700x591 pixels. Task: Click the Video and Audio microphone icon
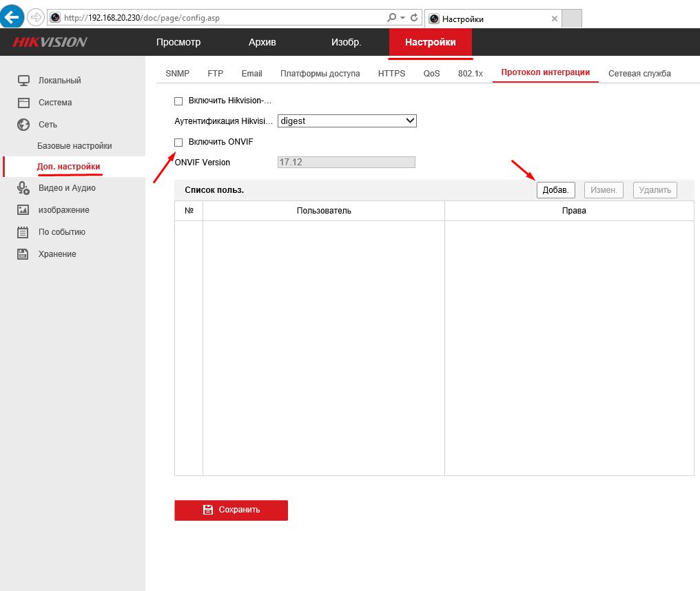pyautogui.click(x=23, y=188)
